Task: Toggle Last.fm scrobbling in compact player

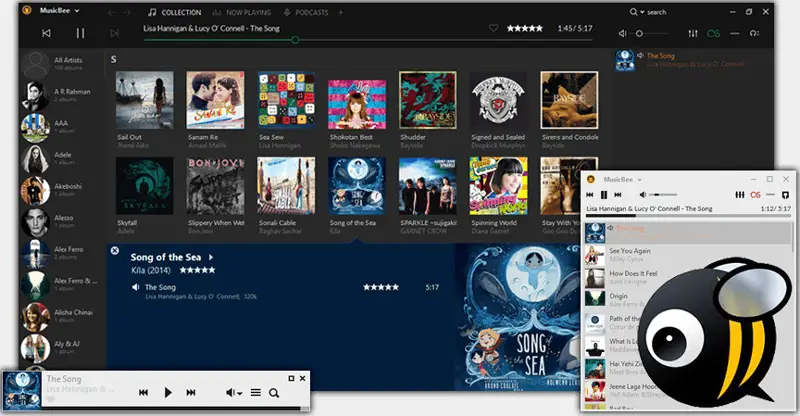Action: click(756, 194)
